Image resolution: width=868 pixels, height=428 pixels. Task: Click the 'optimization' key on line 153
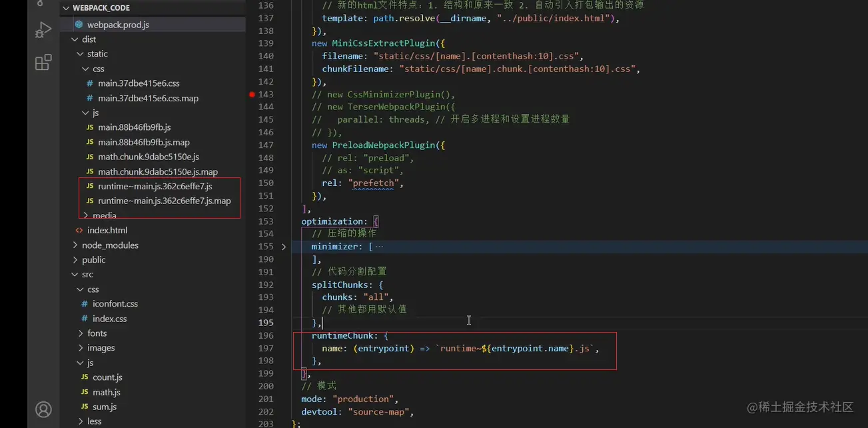[x=332, y=221]
